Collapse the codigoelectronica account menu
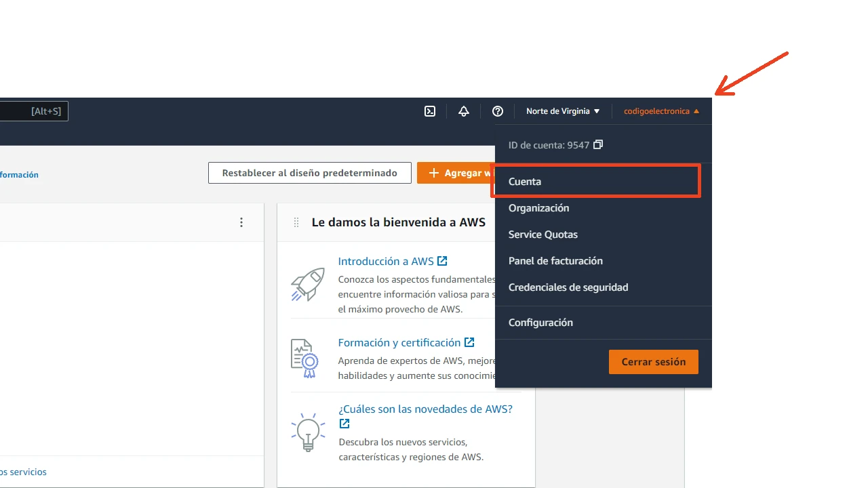 [661, 111]
